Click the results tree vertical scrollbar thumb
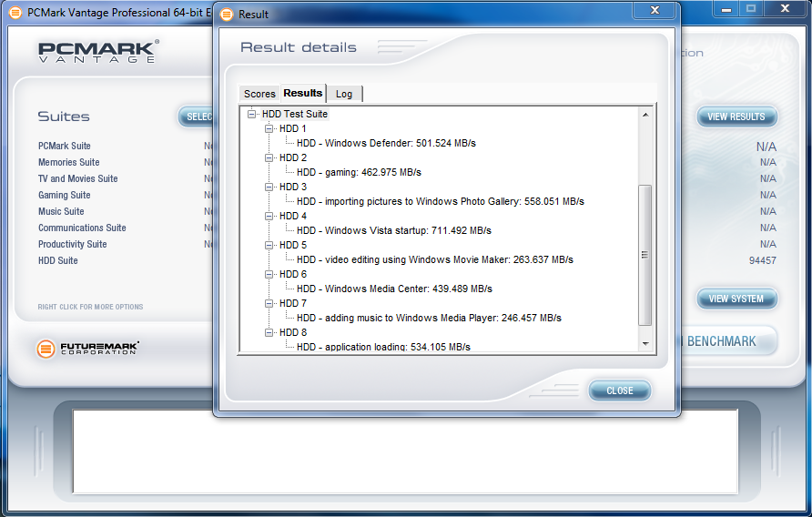The width and height of the screenshot is (812, 517). click(645, 255)
